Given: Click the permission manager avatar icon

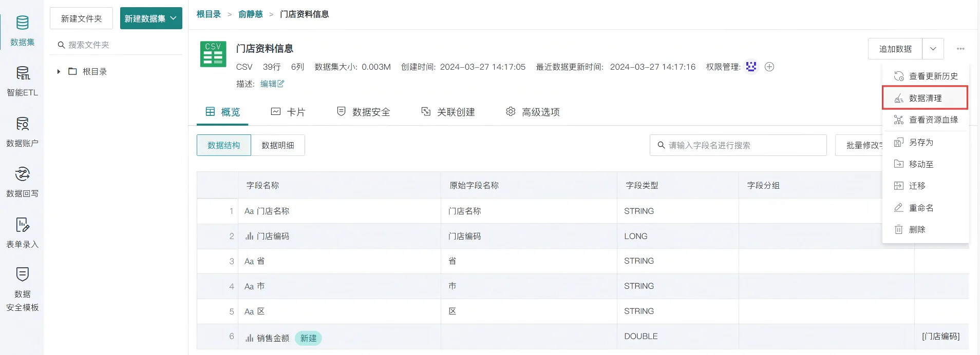Looking at the screenshot, I should [x=751, y=67].
